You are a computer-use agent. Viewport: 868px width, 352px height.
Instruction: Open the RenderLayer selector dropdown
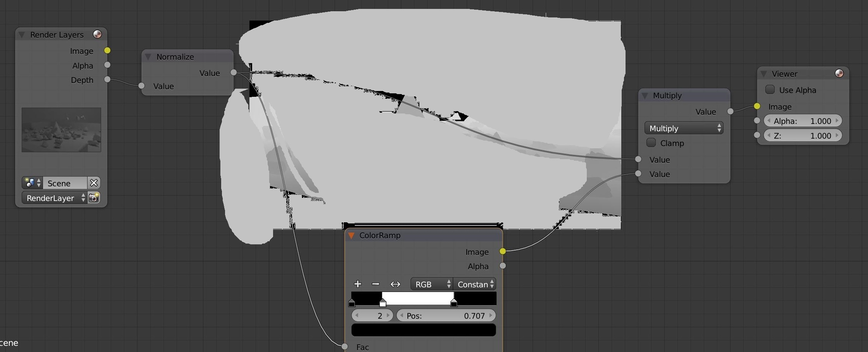tap(54, 198)
